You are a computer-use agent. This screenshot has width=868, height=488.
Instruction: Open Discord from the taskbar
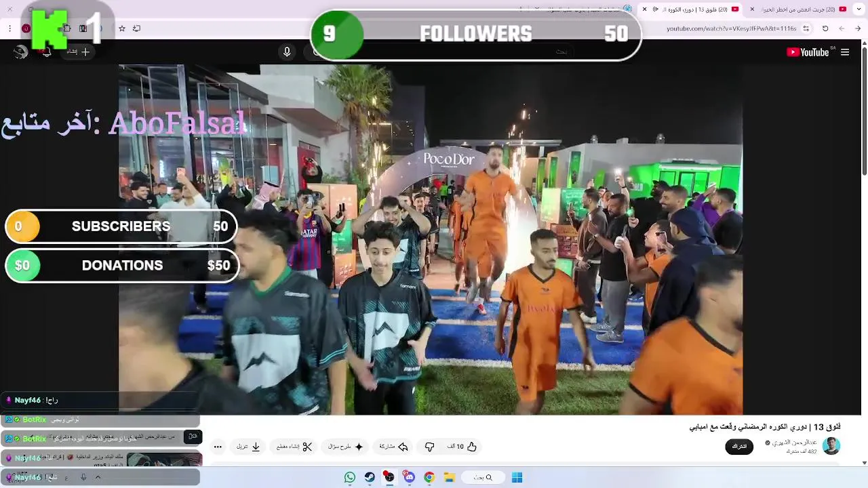(409, 477)
